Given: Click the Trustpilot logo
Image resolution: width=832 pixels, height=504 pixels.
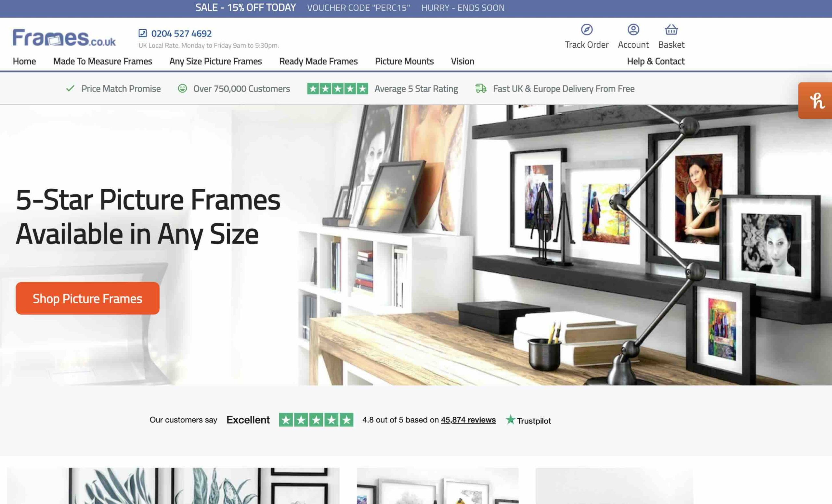Looking at the screenshot, I should pos(528,420).
